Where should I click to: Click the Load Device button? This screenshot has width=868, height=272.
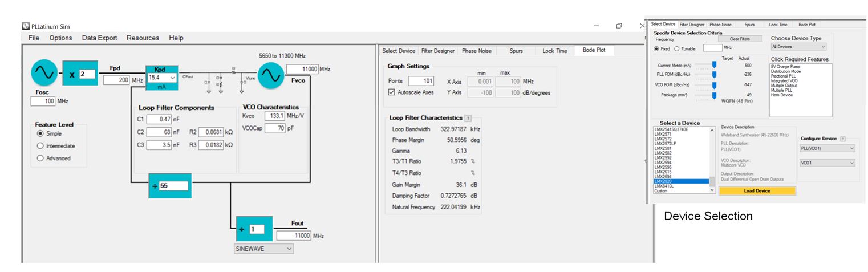point(757,191)
